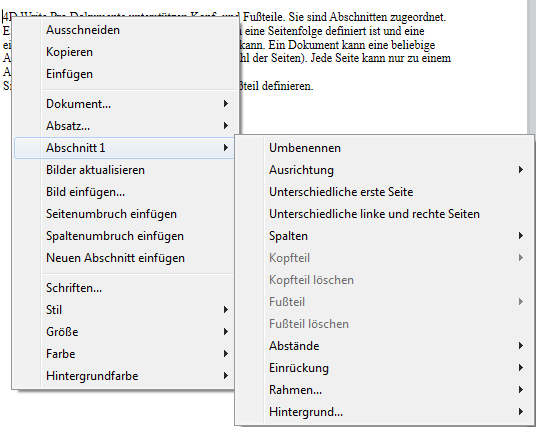The width and height of the screenshot is (536, 427).
Task: Click Einfügen menu entry
Action: (x=125, y=74)
